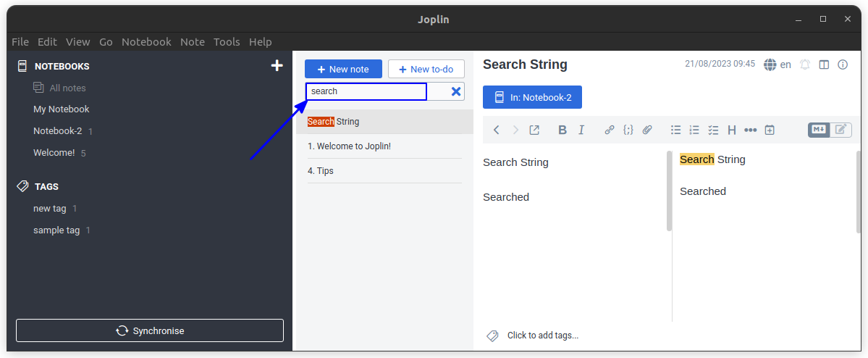Select the 'sample tag' tag
This screenshot has height=358, width=868.
[56, 230]
